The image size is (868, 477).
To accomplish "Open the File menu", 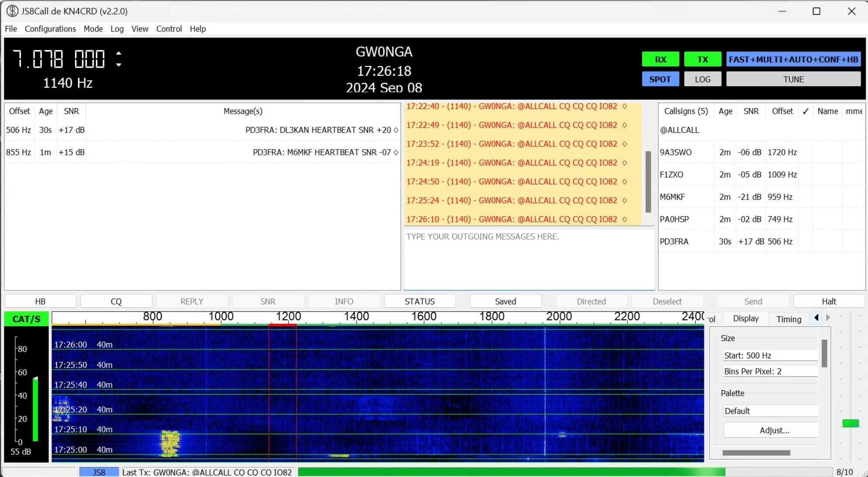I will tap(11, 29).
